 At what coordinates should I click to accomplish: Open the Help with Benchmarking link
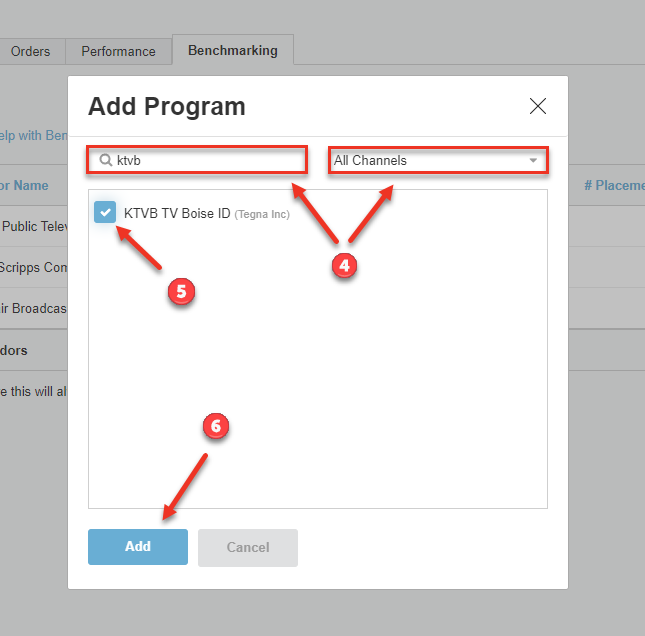[x=32, y=135]
